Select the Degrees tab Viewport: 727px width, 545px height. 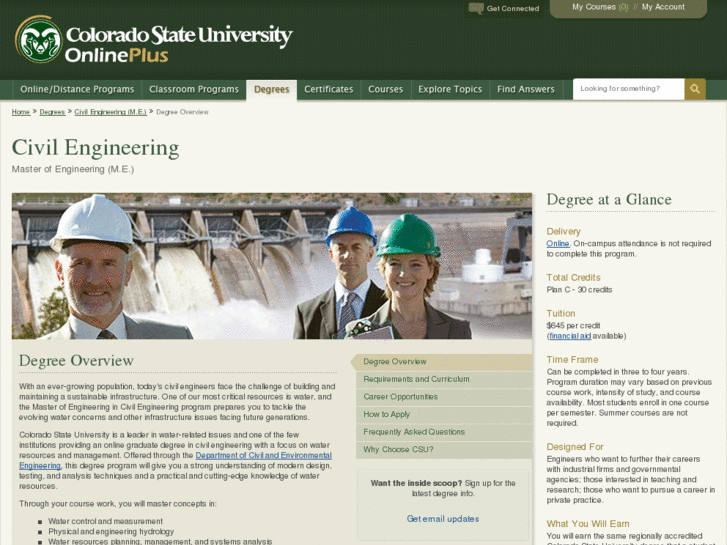coord(272,90)
